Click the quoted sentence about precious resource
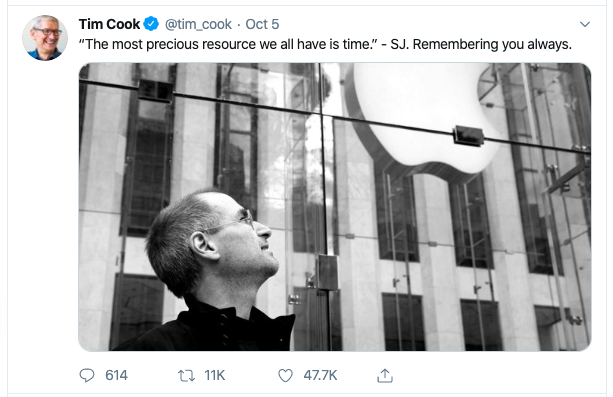Viewport: 613px width, 397px height. 228,44
